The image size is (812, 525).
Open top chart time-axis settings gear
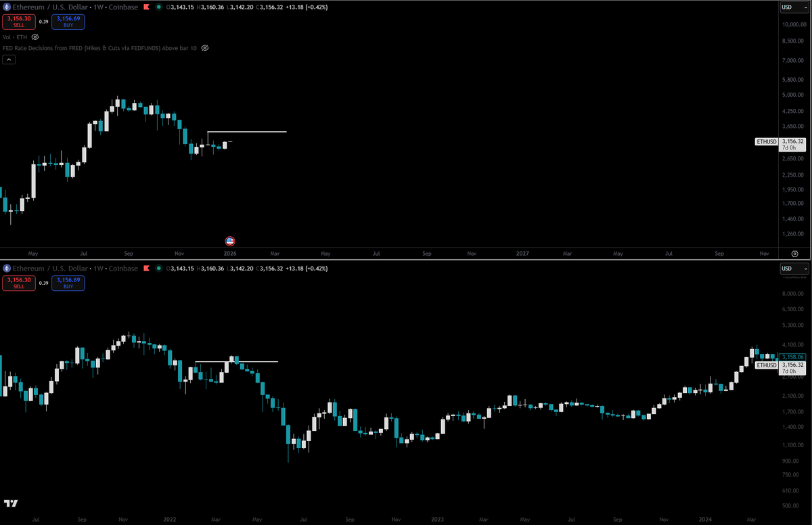tap(794, 253)
